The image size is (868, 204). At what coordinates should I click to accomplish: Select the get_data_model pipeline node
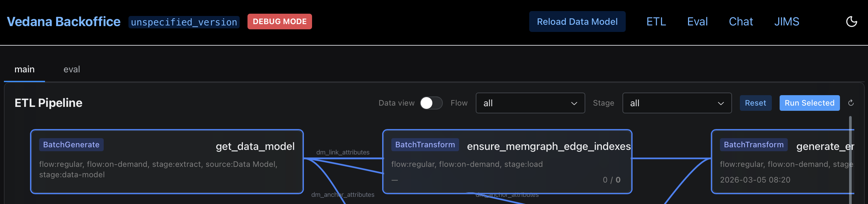[x=167, y=162]
